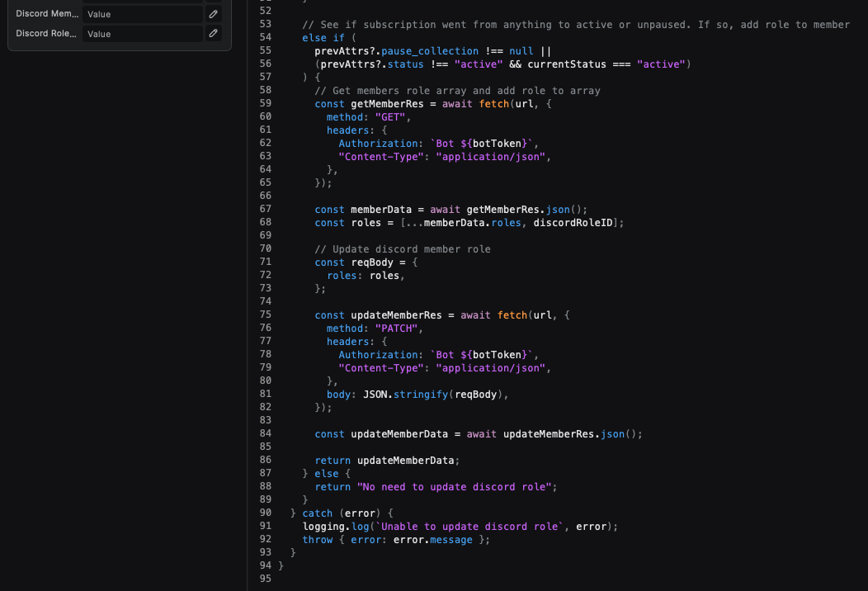Screen dimensions: 868x591
Task: Click line number 75 in the gutter
Action: pyautogui.click(x=265, y=314)
